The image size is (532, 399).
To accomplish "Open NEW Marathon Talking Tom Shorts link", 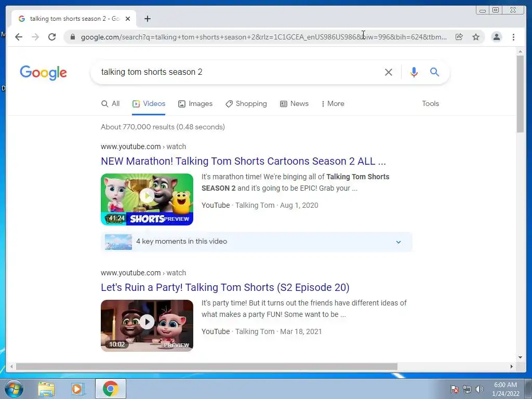I will tap(243, 161).
